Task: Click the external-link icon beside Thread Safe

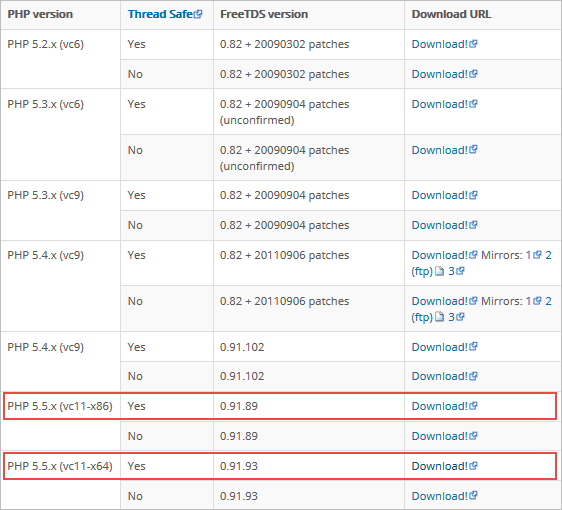Action: [x=198, y=14]
